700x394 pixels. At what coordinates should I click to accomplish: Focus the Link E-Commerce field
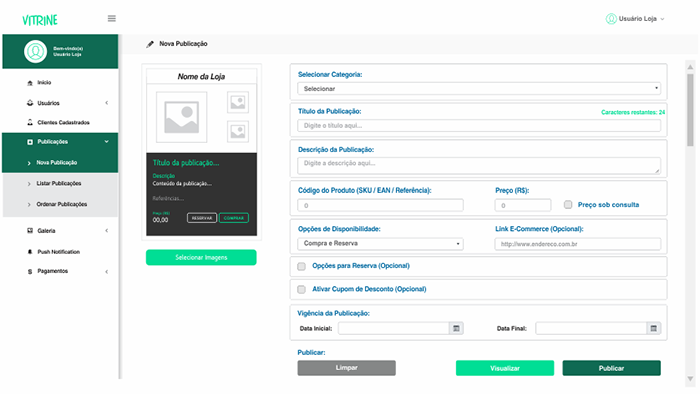point(578,244)
